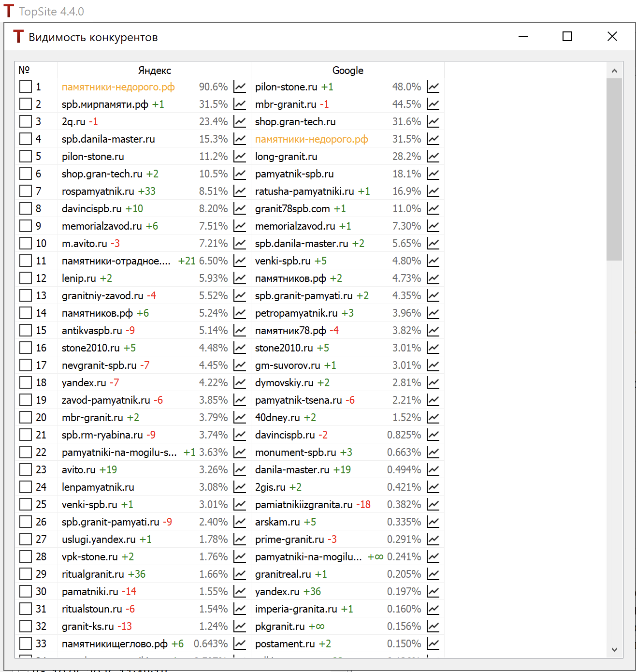This screenshot has height=672, width=636.
Task: Click the Google column header
Action: point(348,71)
